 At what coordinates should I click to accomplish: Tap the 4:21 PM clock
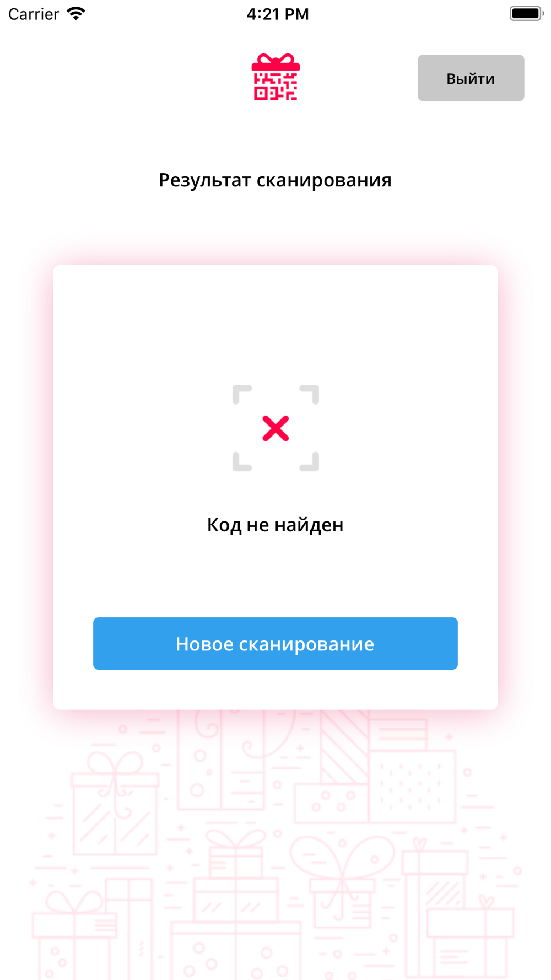tap(277, 14)
